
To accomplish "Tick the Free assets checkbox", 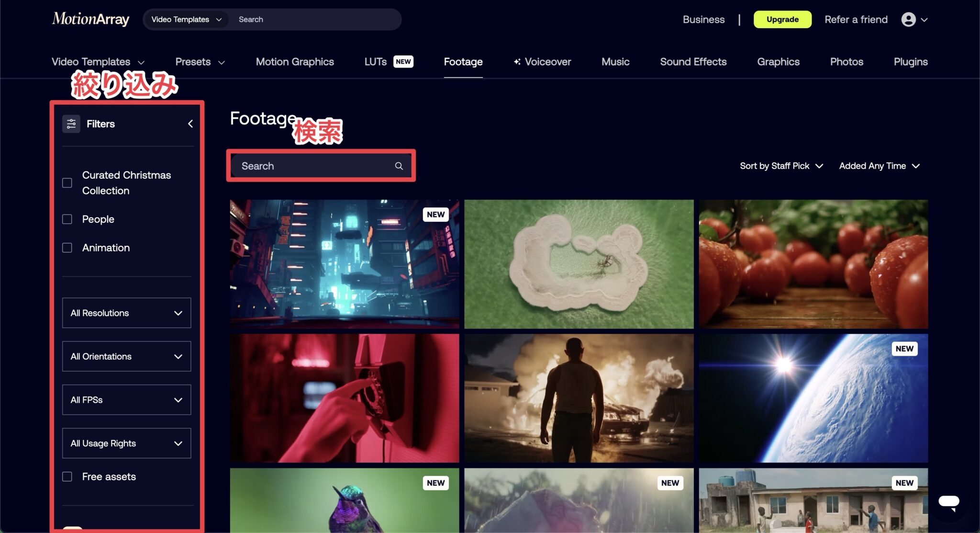I will pos(67,477).
